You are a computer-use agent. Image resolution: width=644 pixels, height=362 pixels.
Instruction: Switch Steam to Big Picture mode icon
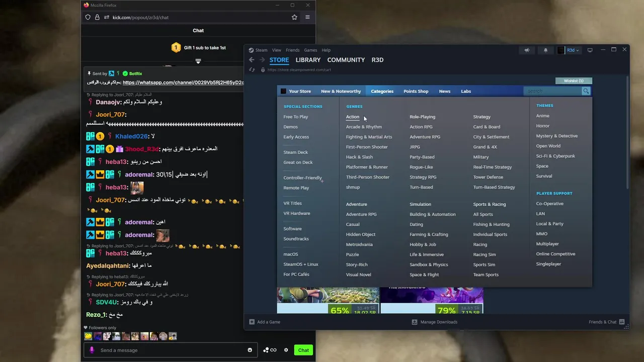[x=590, y=50]
